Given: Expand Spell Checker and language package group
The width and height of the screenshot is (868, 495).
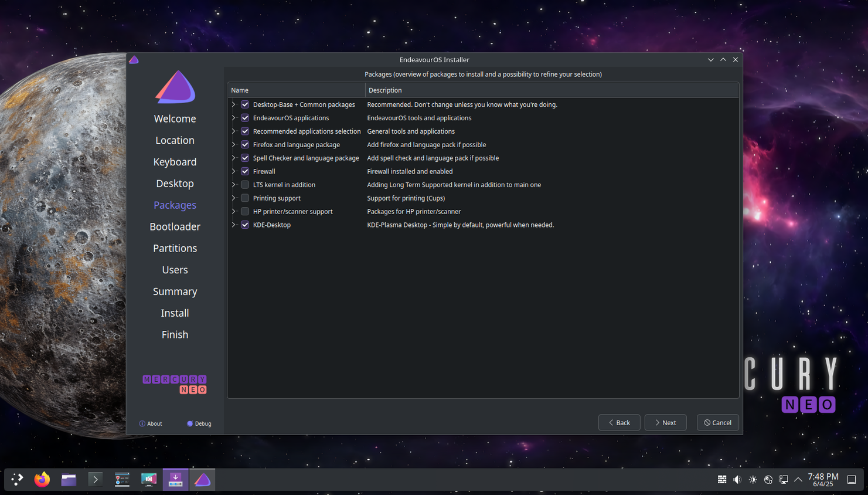Looking at the screenshot, I should click(234, 158).
